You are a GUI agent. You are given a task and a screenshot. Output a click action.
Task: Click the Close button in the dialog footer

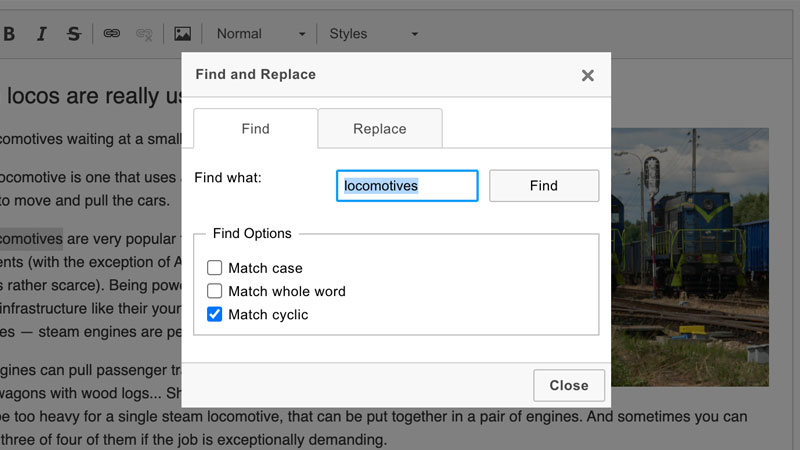[x=568, y=385]
